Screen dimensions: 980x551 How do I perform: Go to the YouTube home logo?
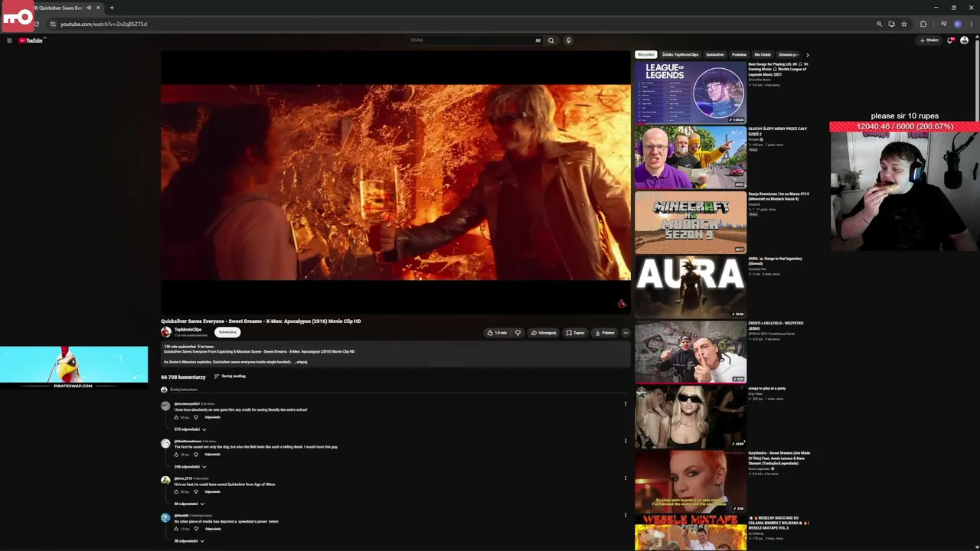[31, 41]
